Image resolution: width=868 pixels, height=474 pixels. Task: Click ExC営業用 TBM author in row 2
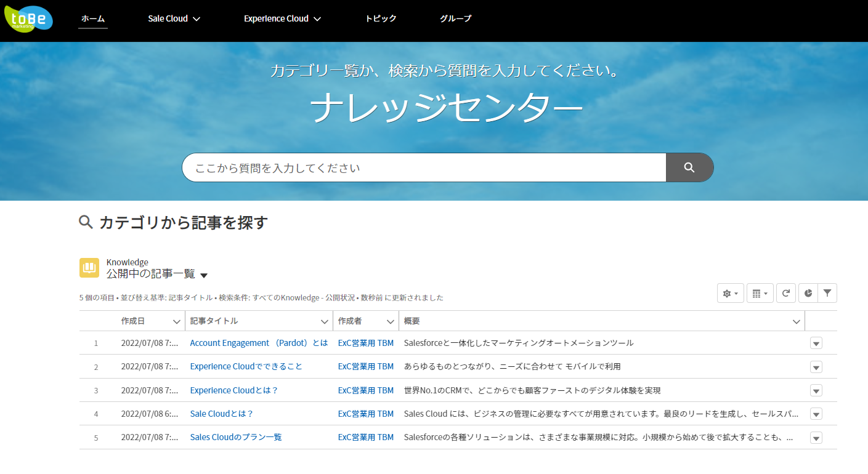pos(366,366)
